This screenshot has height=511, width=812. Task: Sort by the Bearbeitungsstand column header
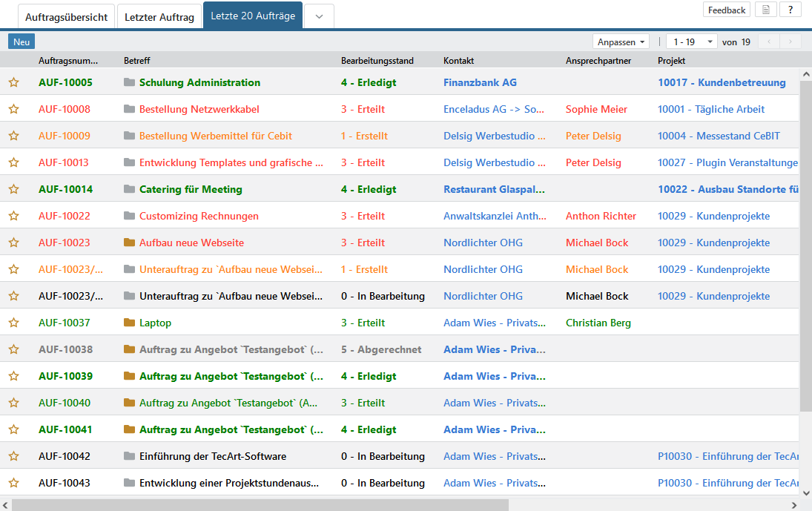click(x=377, y=61)
